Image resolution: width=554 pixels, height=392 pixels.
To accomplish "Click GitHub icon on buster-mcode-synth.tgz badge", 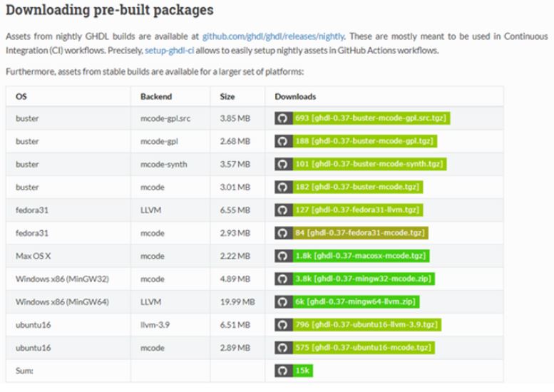I will (283, 164).
